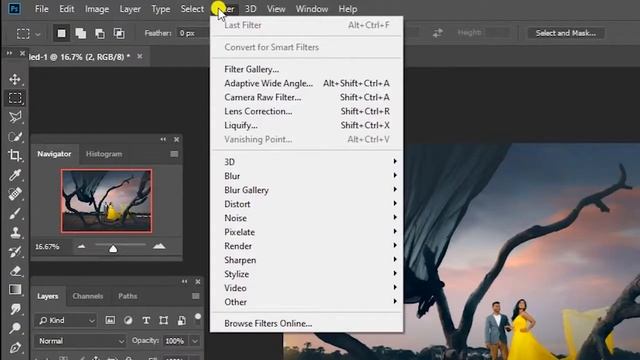Select the Crop tool
This screenshot has height=360, width=640.
(15, 156)
